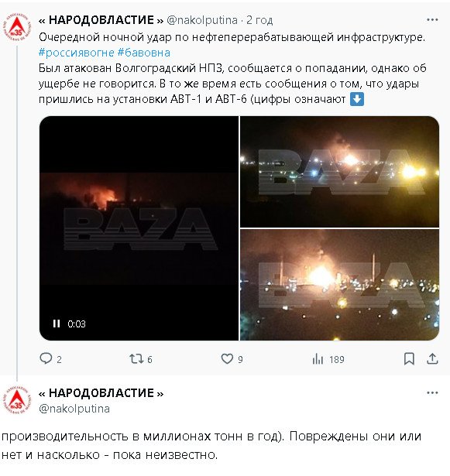Viewport: 450px width, 476px height.
Task: Retweet the post with 6 reposts
Action: click(136, 359)
